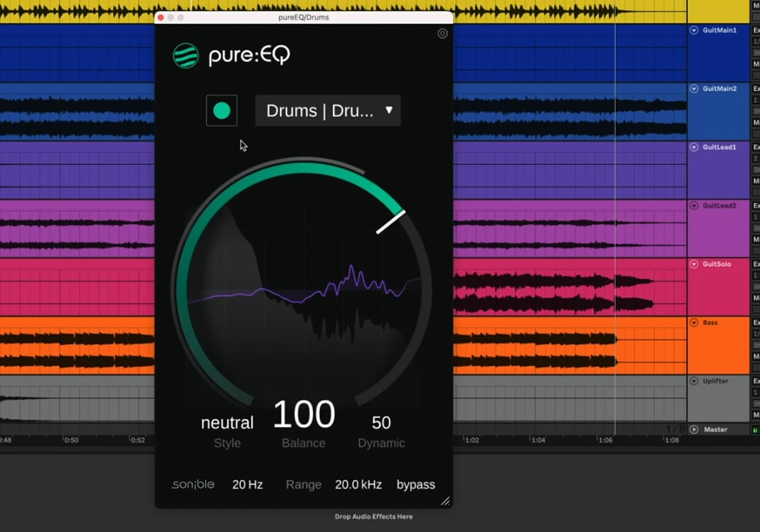Click the 1:02 timeline marker

[472, 440]
